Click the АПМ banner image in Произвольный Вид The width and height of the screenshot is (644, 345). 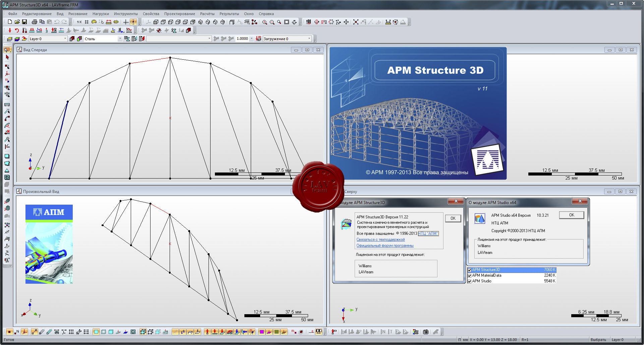[49, 244]
